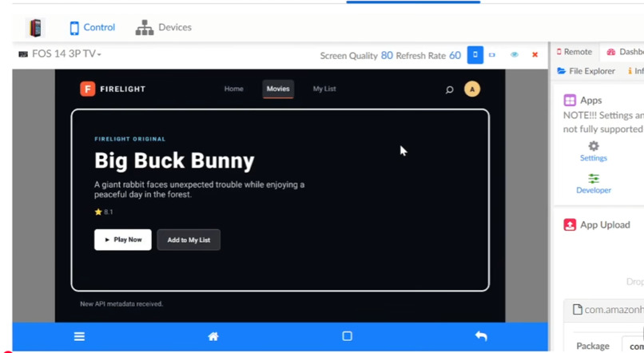Click the star rating 8.1

tap(104, 212)
